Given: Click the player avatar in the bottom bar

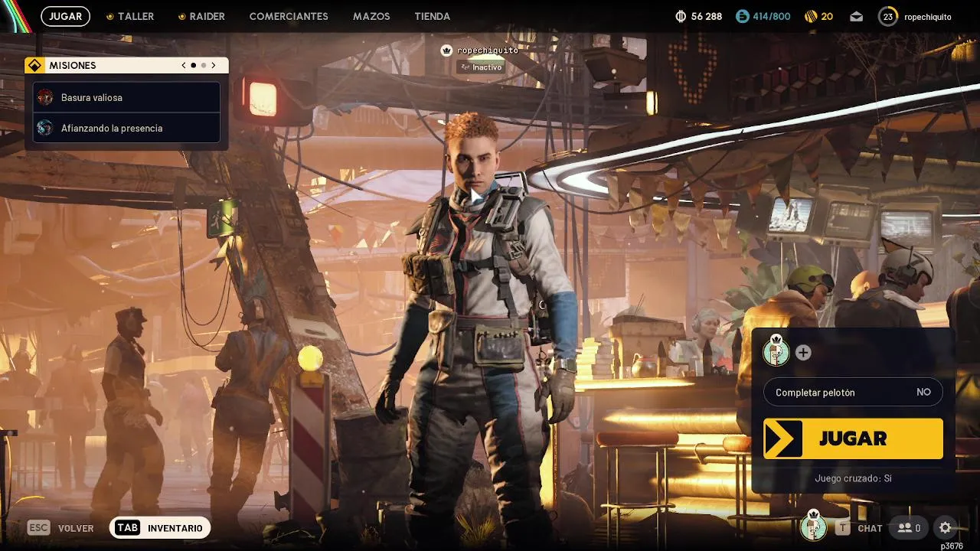Looking at the screenshot, I should [813, 527].
